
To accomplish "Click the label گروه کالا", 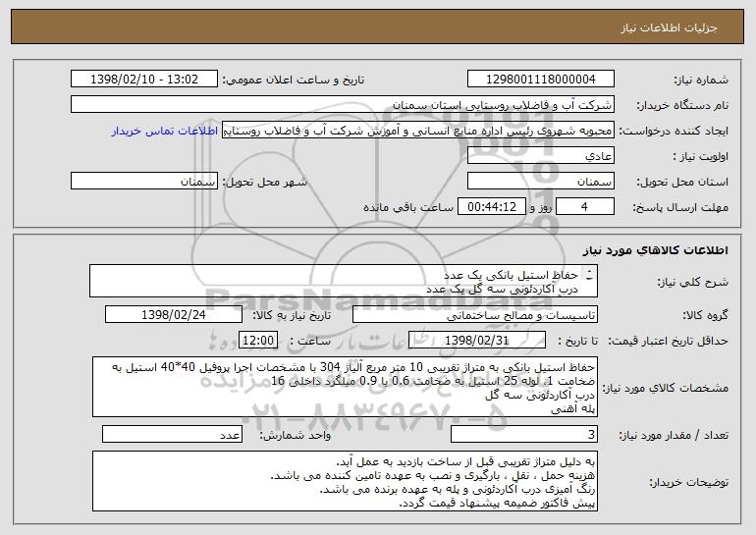I will coord(705,315).
